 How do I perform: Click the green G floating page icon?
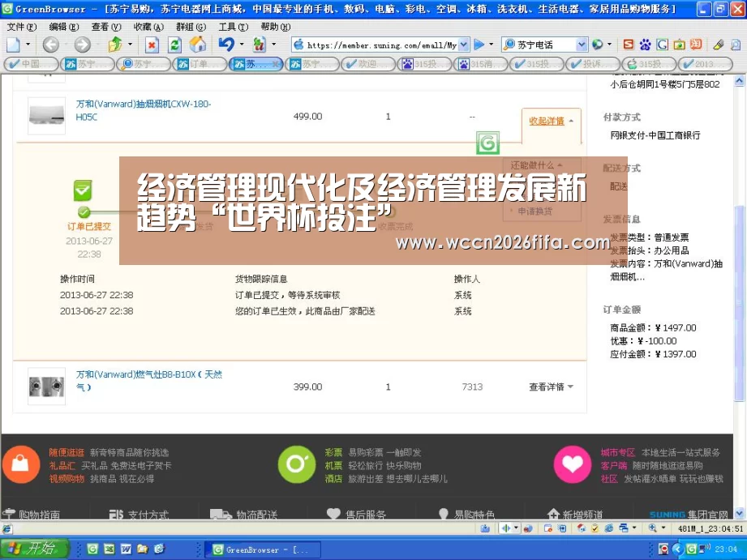[x=487, y=143]
